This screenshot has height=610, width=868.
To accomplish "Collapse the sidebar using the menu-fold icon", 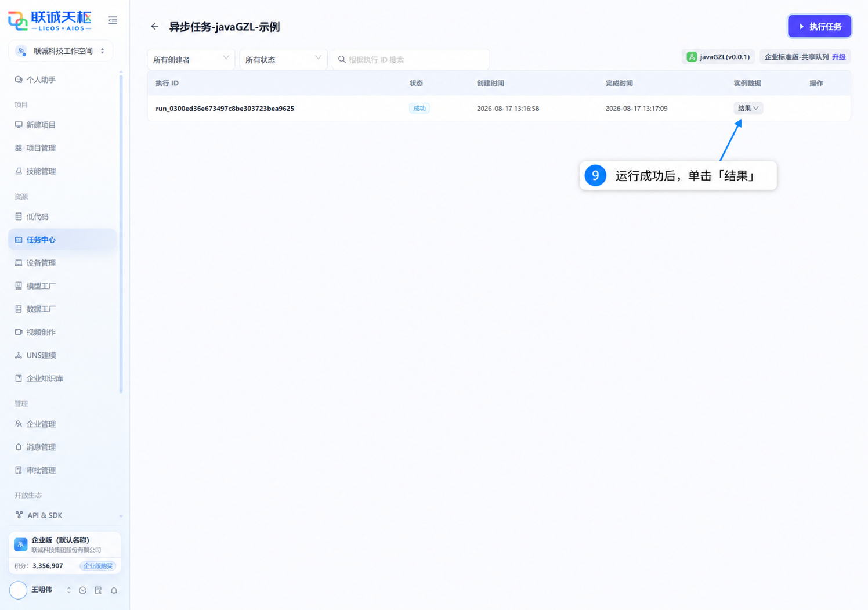I will (x=113, y=20).
